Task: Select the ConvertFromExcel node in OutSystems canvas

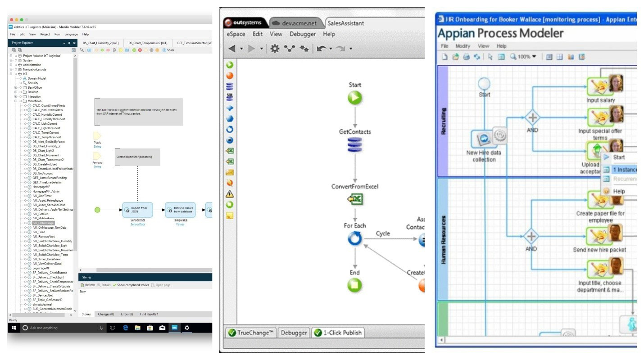Action: (355, 199)
